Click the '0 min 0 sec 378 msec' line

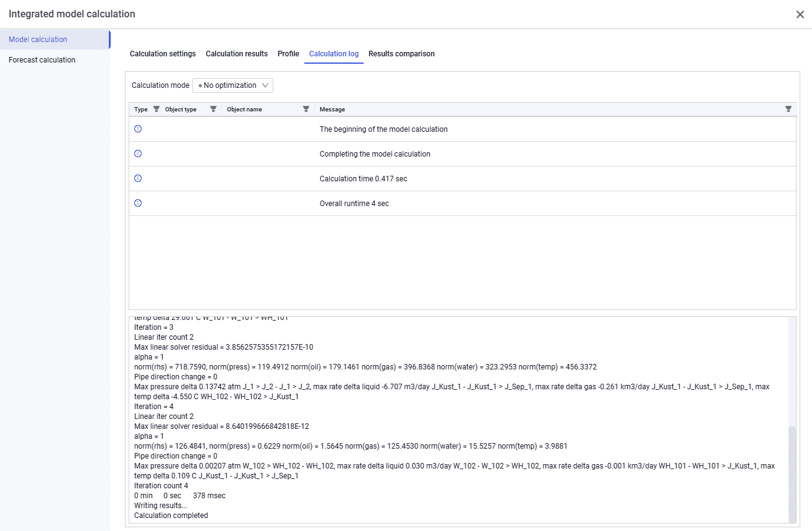coord(180,496)
